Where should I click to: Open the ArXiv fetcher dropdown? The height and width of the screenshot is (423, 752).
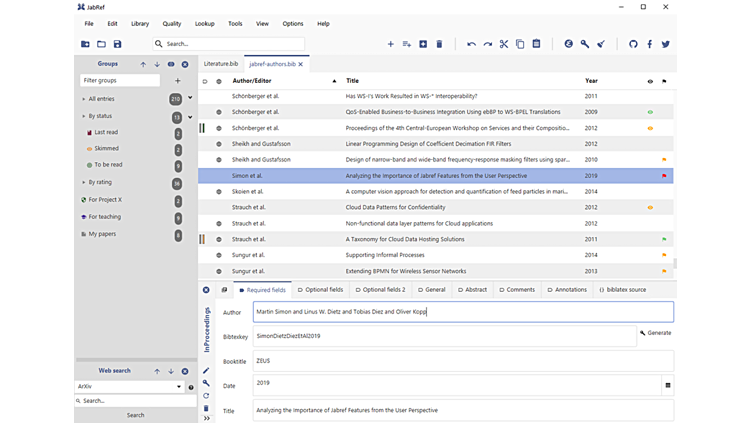click(x=179, y=387)
